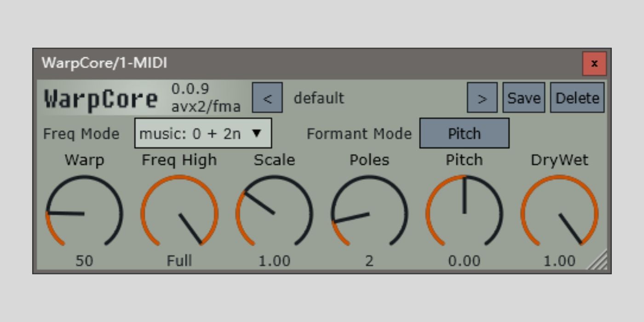This screenshot has height=322, width=644.
Task: Click the resize grip in the window corner
Action: (x=598, y=261)
